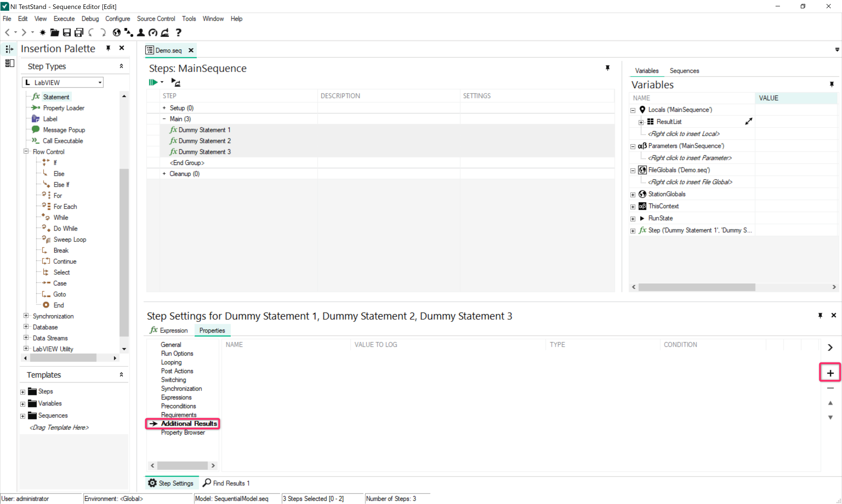
Task: Collapse the Templates section
Action: pyautogui.click(x=121, y=375)
